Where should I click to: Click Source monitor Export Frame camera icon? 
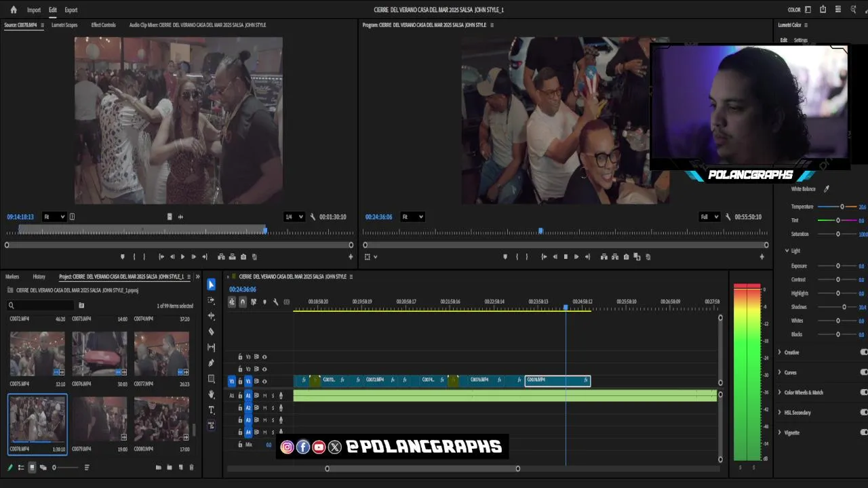(243, 257)
